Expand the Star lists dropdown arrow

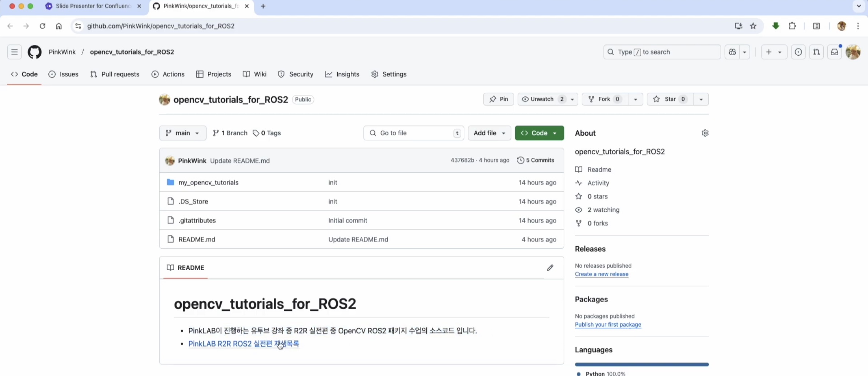click(701, 99)
